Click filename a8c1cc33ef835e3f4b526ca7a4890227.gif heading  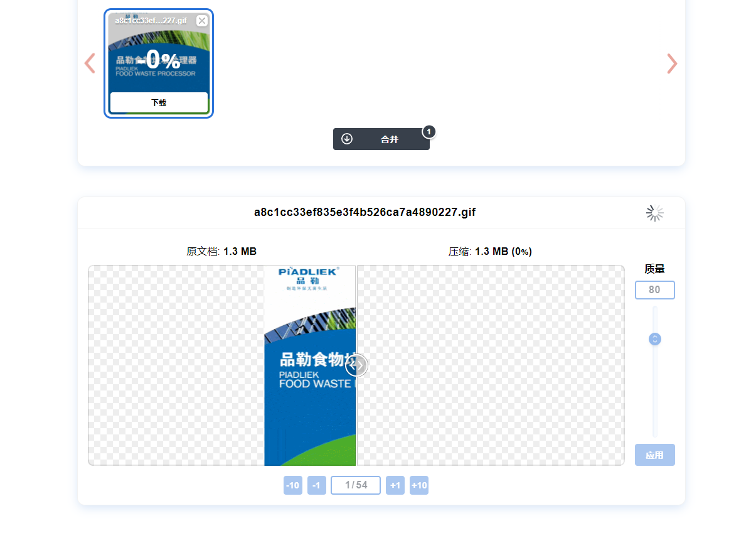coord(365,212)
